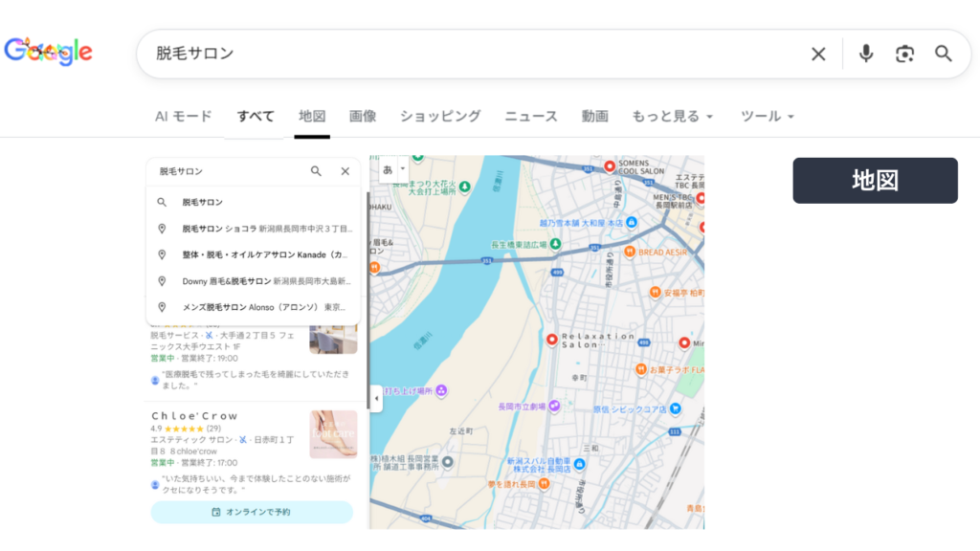Clear the search query with the X icon
The width and height of the screenshot is (980, 551).
818,54
